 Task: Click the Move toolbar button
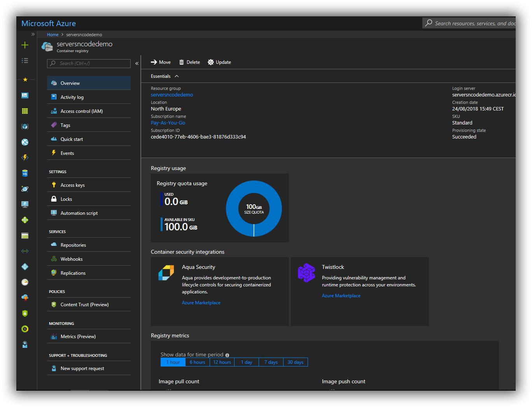[161, 62]
